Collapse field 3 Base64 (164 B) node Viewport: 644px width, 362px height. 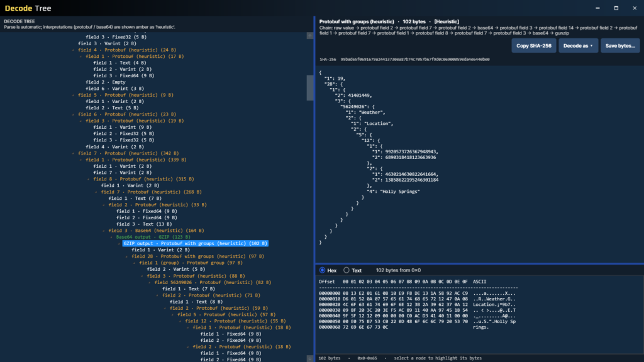[104, 231]
